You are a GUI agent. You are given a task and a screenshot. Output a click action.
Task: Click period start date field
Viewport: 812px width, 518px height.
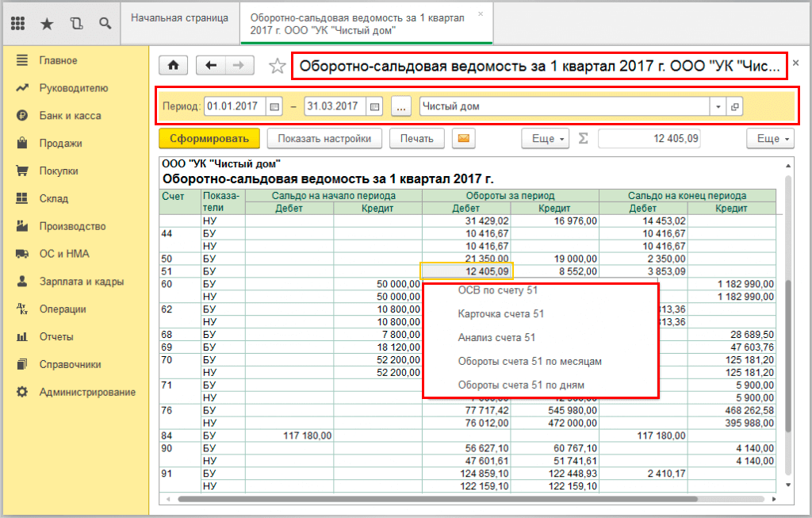[x=235, y=107]
